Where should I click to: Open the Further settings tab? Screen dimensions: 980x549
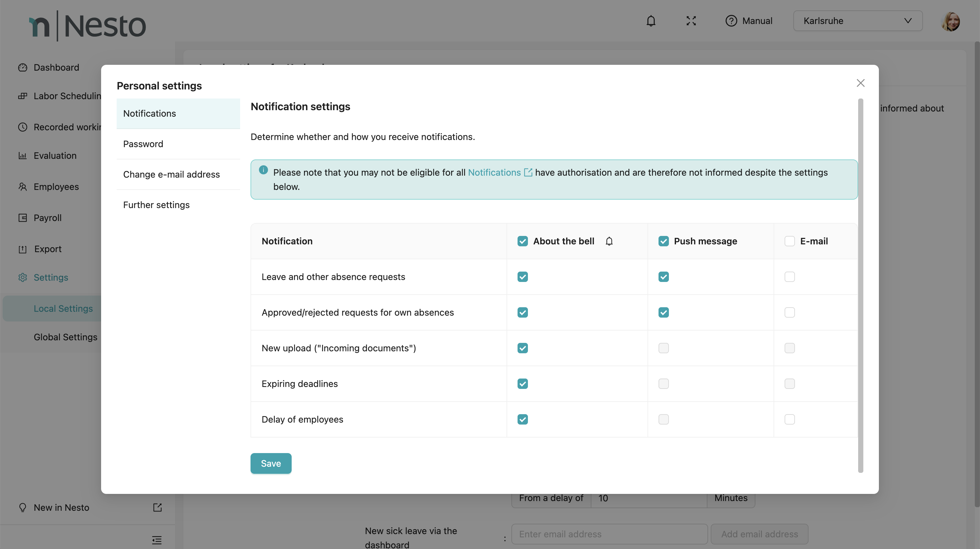(156, 205)
